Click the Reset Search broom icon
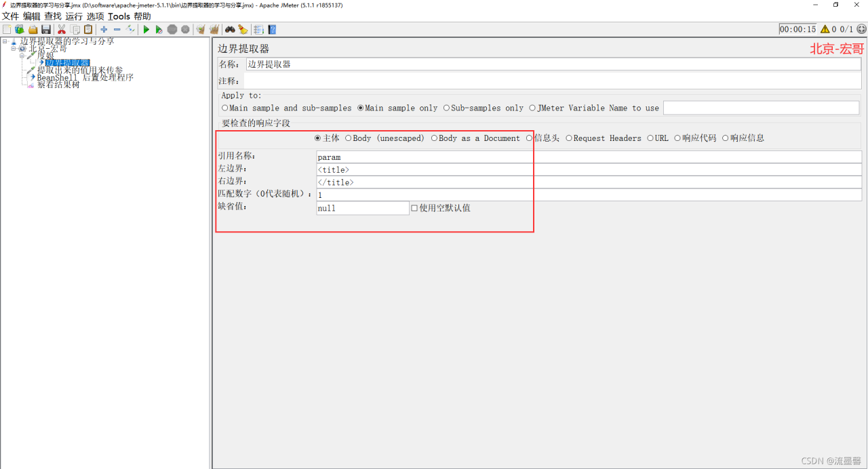Viewport: 868px width, 469px height. (243, 29)
